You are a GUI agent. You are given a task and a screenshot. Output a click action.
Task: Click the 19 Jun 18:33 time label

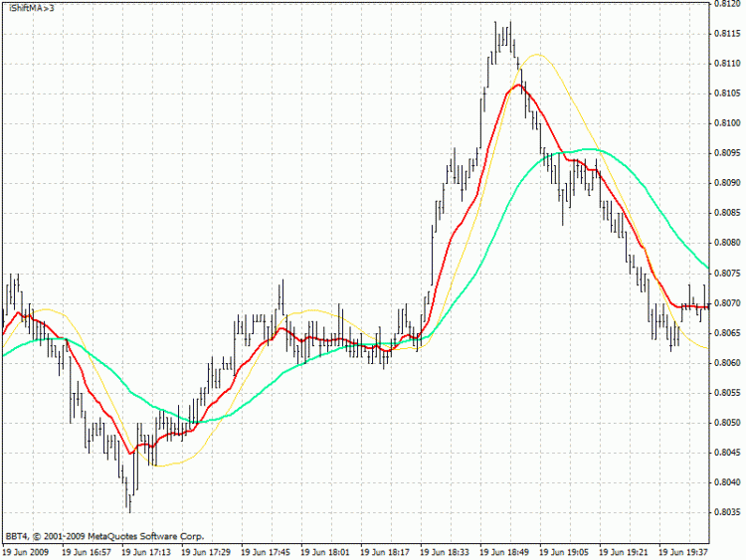coord(445,551)
